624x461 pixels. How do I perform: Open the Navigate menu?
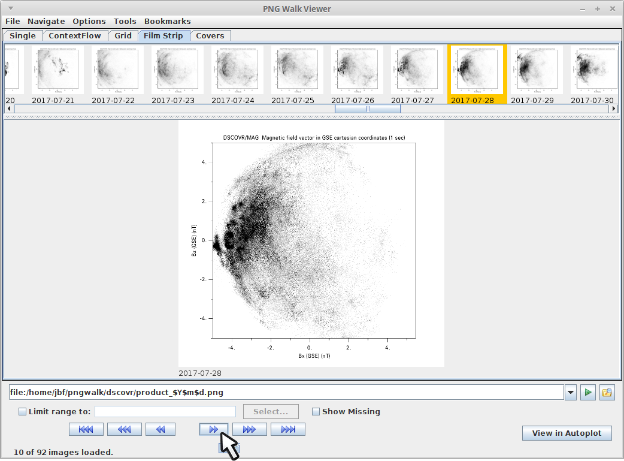click(45, 21)
